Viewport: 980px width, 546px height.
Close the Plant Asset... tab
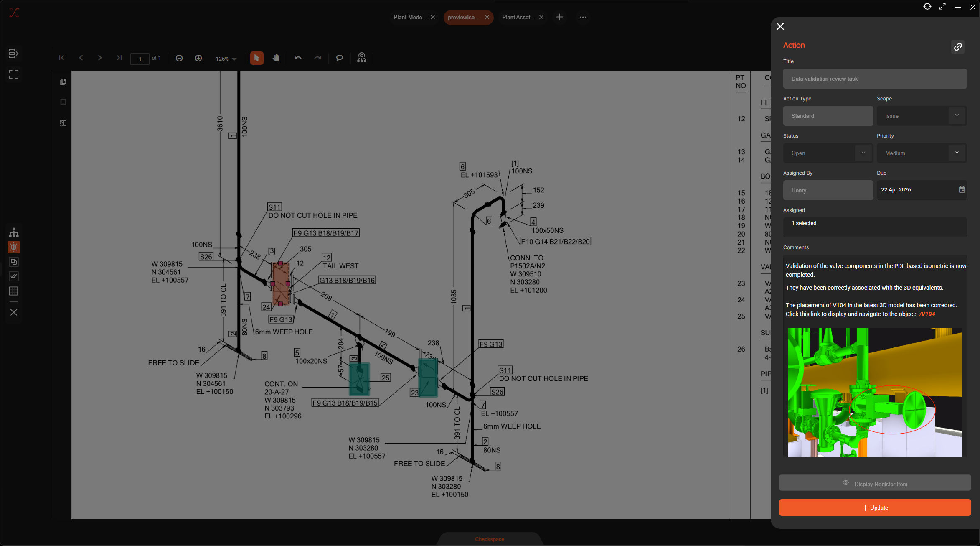pyautogui.click(x=541, y=17)
